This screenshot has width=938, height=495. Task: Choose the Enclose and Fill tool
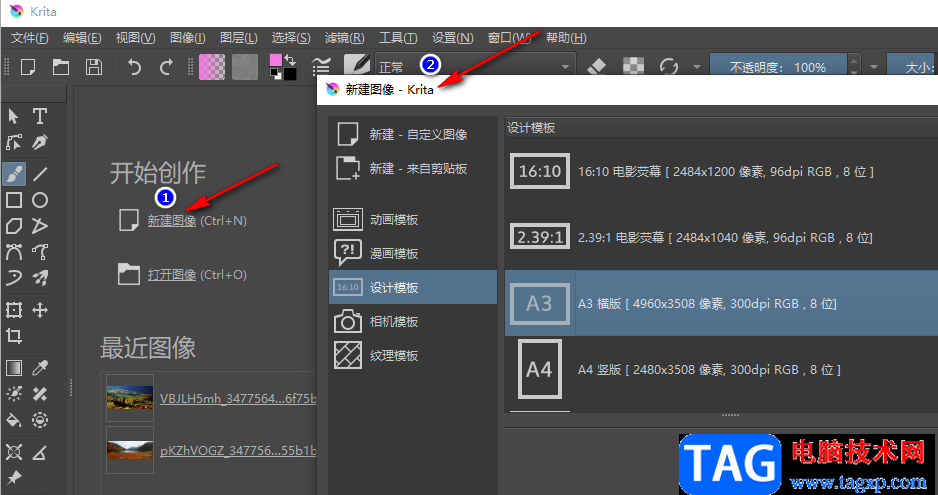40,420
